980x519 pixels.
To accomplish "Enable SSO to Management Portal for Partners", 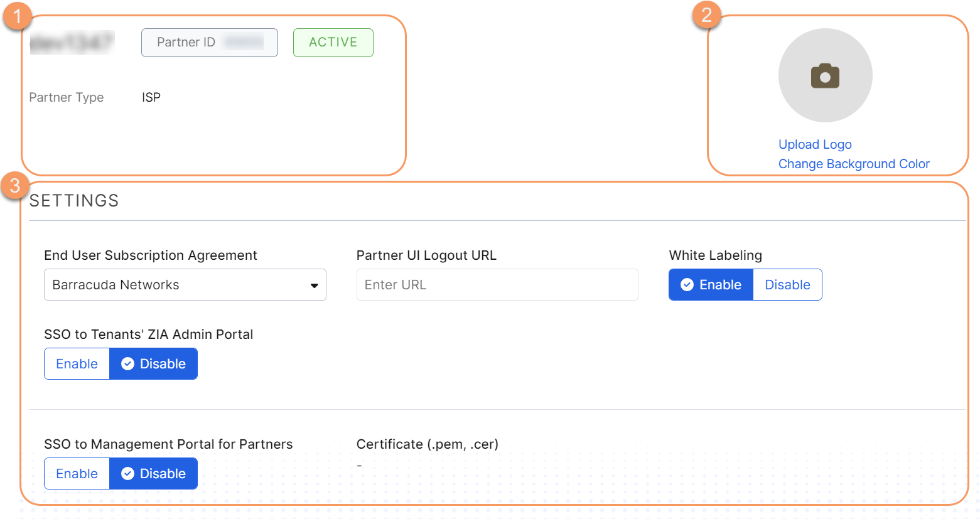I will click(77, 474).
